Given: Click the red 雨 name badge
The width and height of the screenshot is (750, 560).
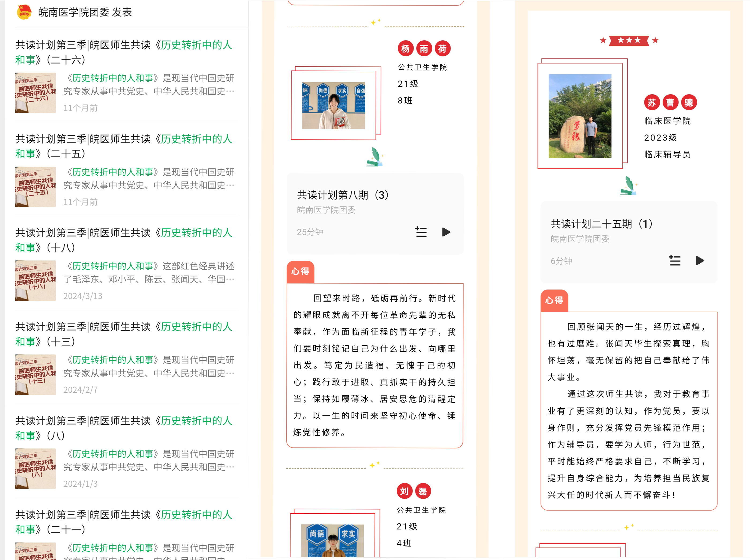Looking at the screenshot, I should 424,49.
